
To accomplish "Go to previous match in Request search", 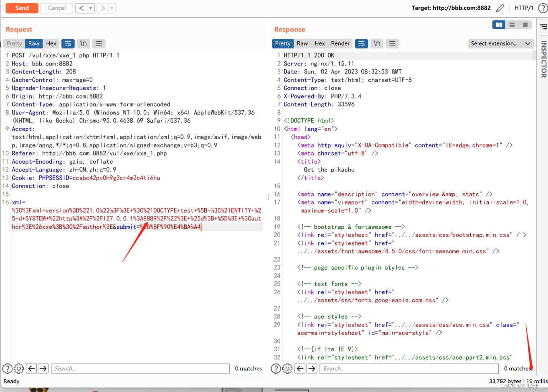I will (31, 368).
